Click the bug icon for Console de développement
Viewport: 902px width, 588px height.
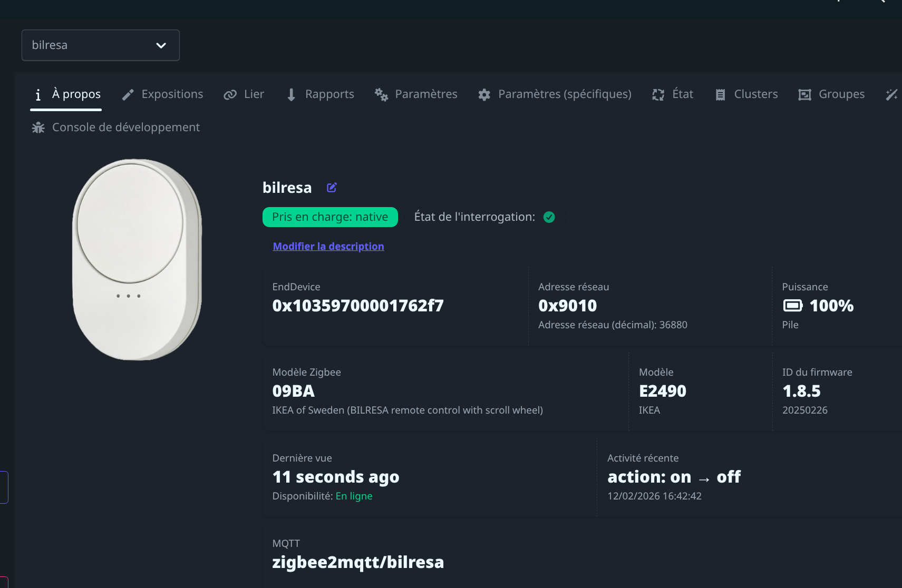[x=38, y=128]
